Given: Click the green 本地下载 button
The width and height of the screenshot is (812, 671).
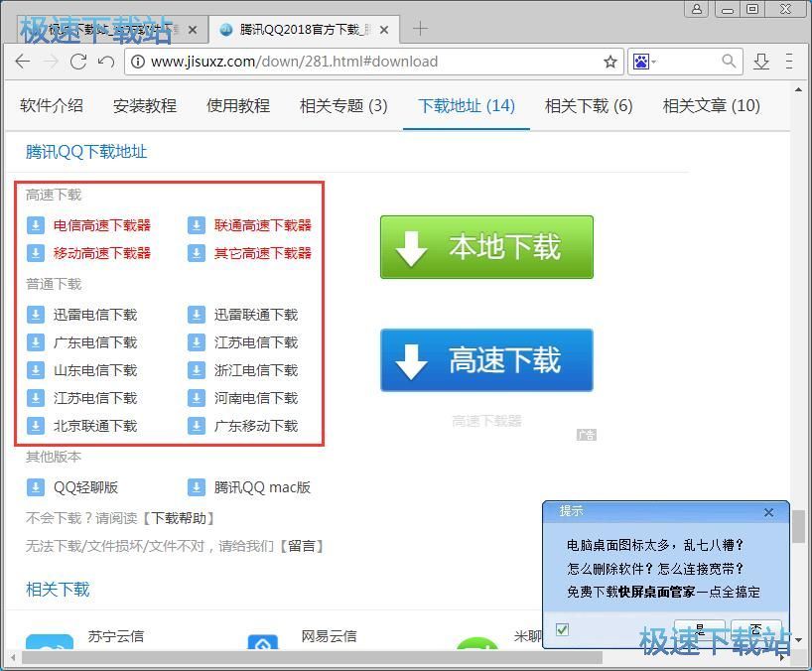Looking at the screenshot, I should (486, 247).
